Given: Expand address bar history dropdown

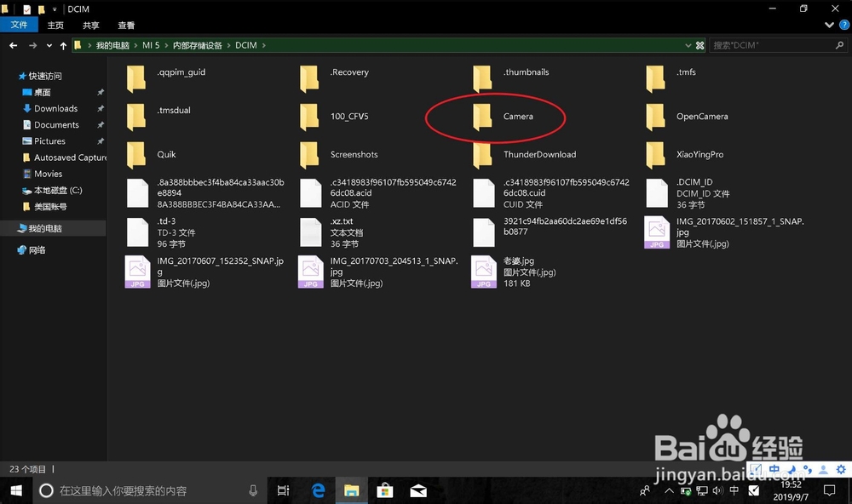Looking at the screenshot, I should (x=688, y=46).
